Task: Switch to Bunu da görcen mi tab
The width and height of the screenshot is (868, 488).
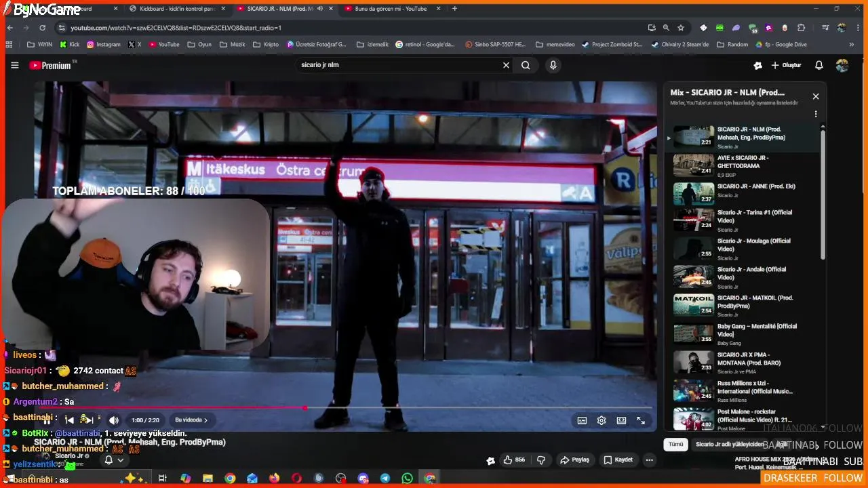Action: [391, 9]
